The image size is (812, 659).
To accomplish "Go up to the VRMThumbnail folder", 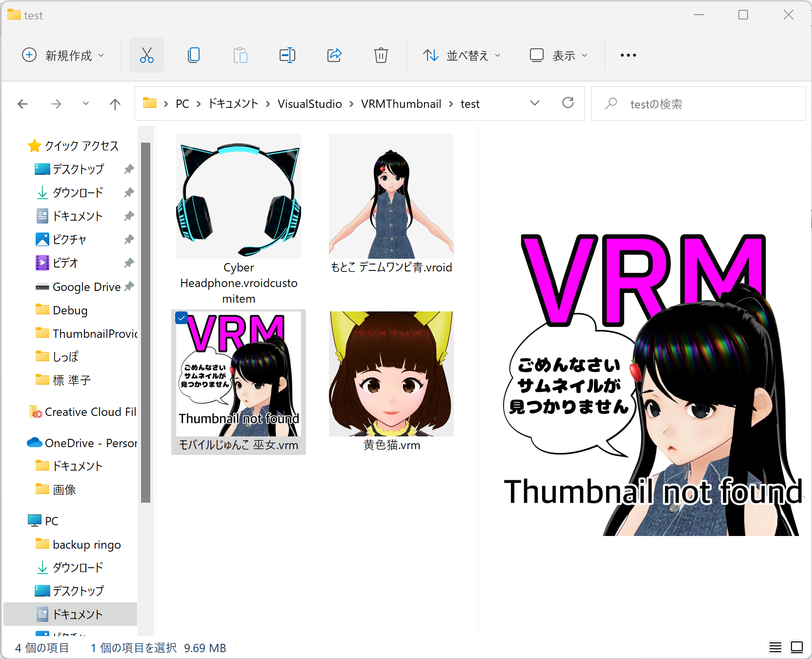I will tap(115, 103).
